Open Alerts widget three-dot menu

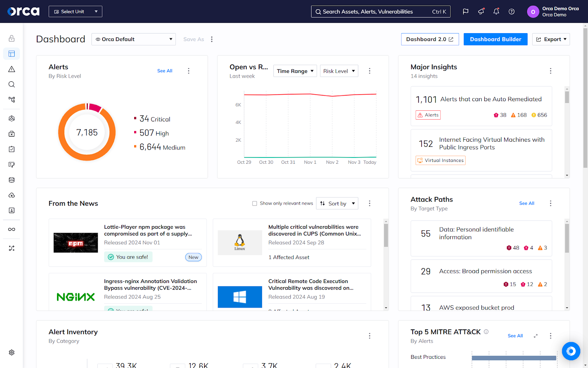tap(189, 71)
